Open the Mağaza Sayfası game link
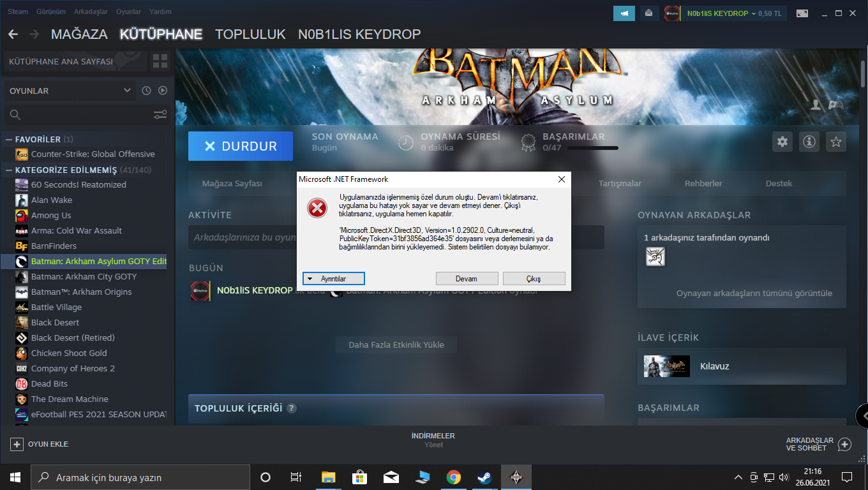Screen dimensions: 868x490 pos(232,184)
